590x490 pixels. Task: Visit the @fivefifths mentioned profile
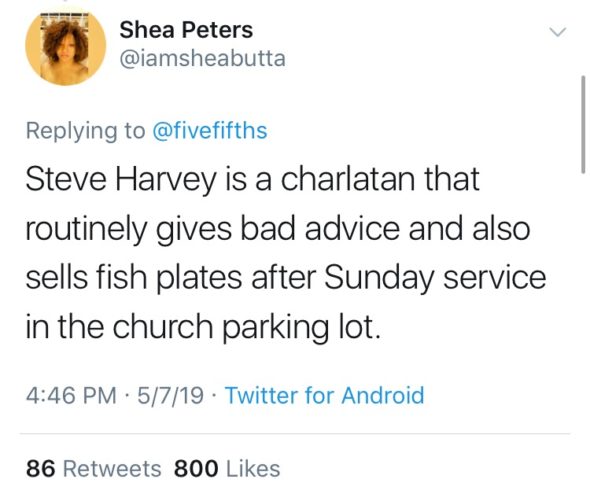pyautogui.click(x=210, y=131)
